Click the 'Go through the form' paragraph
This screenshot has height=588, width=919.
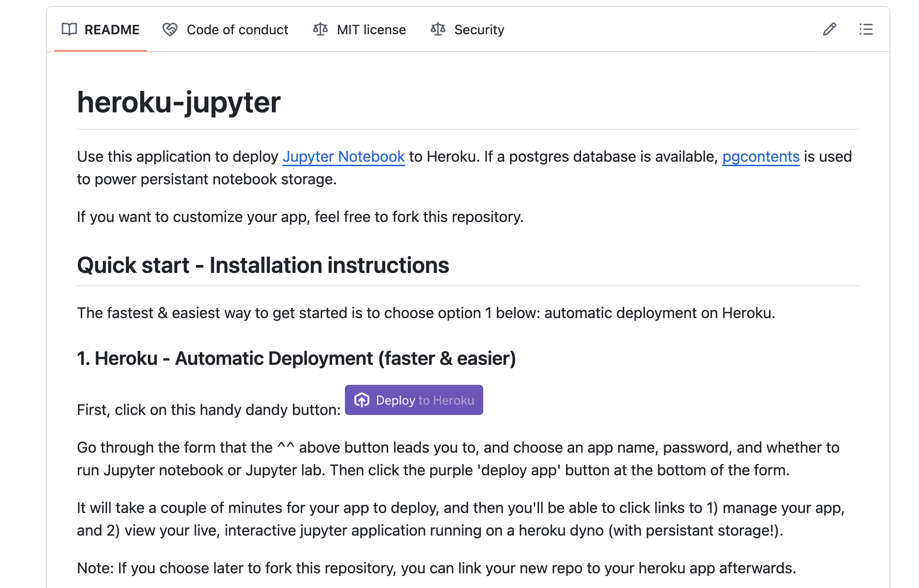(458, 459)
